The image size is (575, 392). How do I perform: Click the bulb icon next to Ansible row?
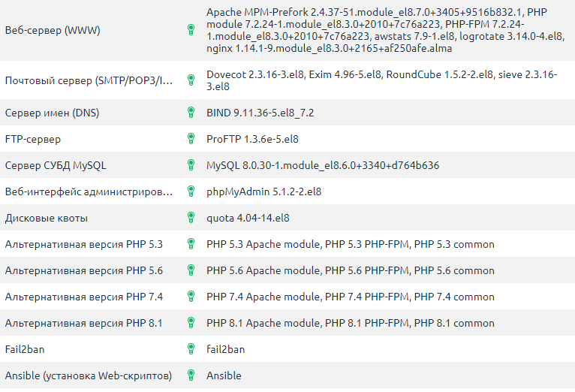[191, 375]
